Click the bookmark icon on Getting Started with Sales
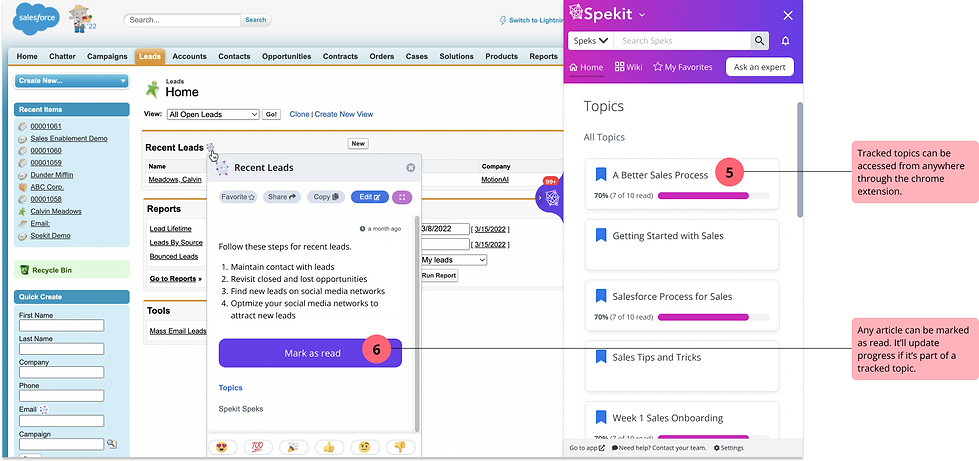 coord(601,235)
